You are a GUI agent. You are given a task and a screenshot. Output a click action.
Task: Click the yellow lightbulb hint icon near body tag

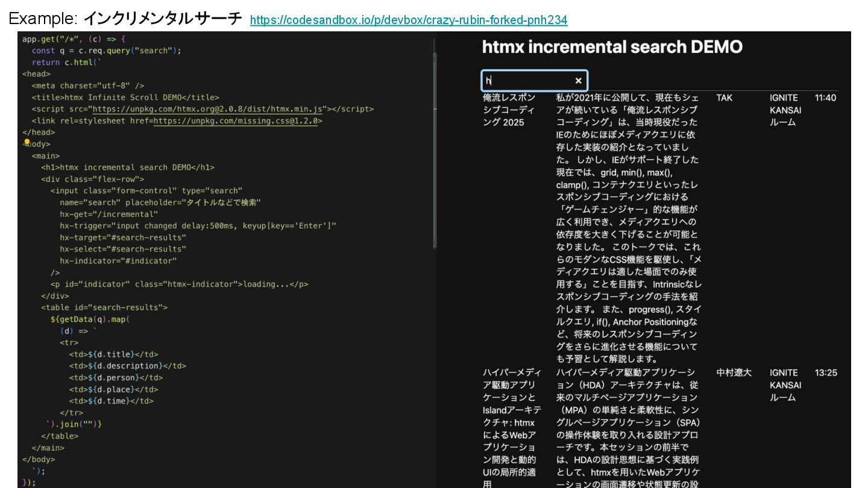[x=27, y=143]
